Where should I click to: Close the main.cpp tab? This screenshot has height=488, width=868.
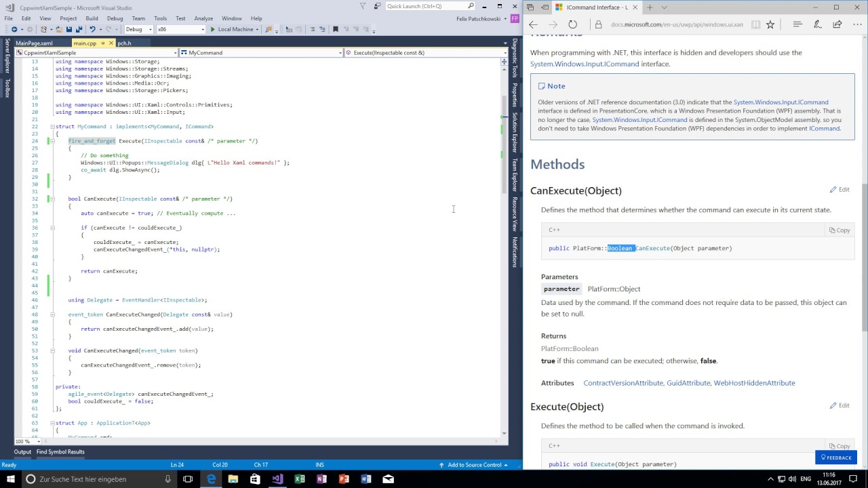tap(111, 43)
